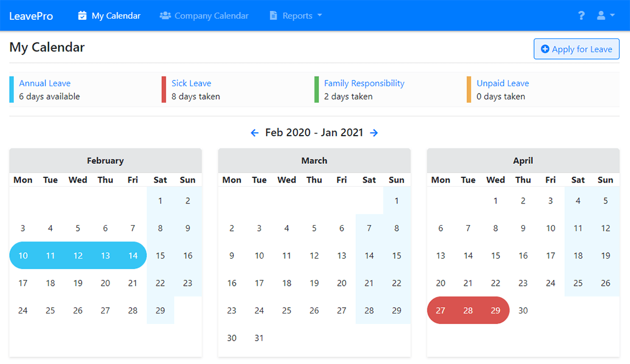Select April 30 in the calendar
The height and width of the screenshot is (364, 630).
(x=523, y=311)
